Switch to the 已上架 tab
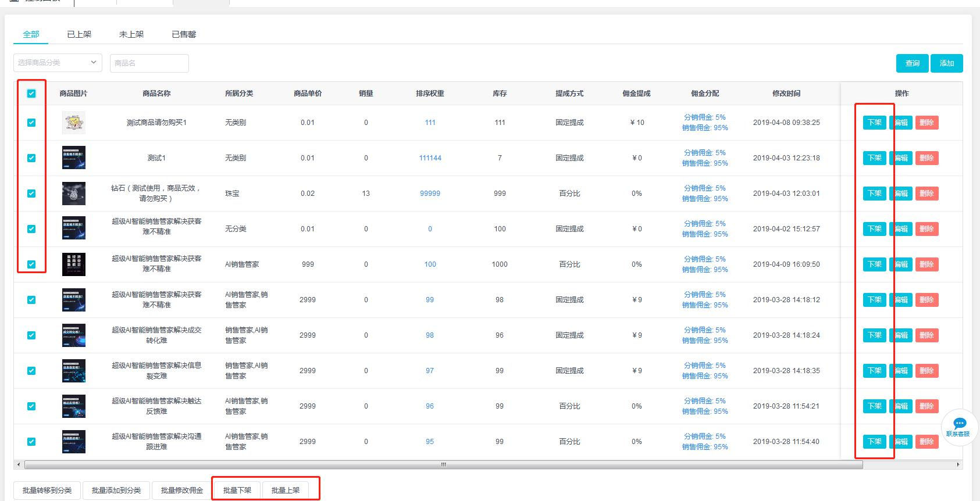980x501 pixels. coord(79,34)
